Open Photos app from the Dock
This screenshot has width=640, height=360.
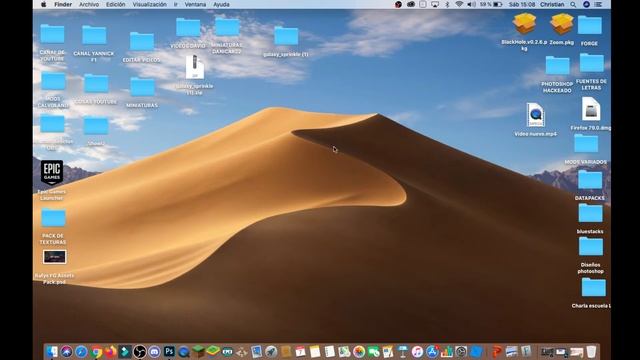tap(359, 351)
